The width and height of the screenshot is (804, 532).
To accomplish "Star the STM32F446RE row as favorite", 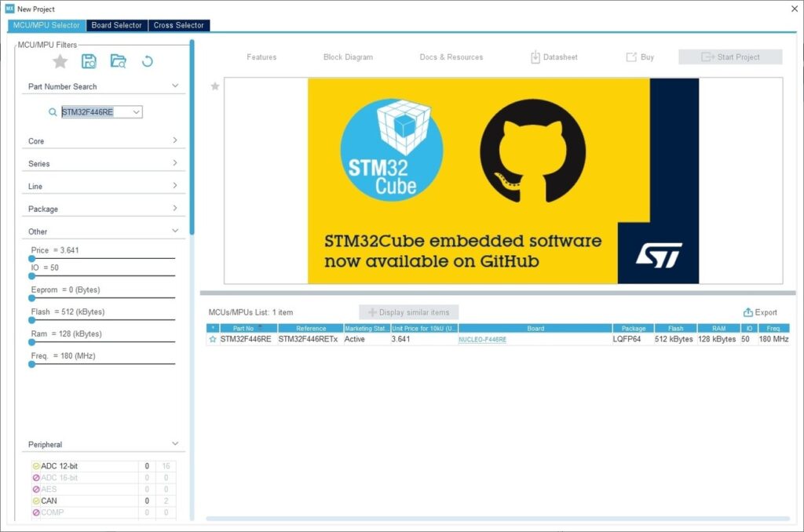I will click(213, 340).
